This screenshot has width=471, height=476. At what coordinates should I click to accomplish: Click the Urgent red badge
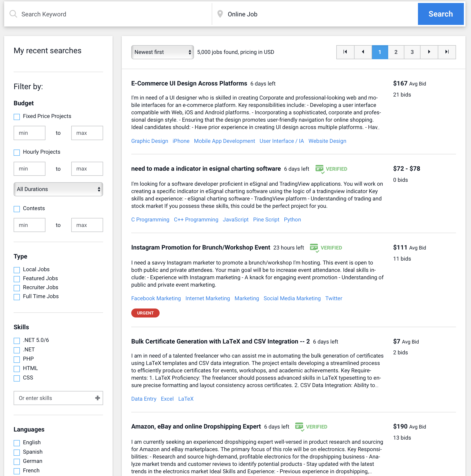[145, 313]
